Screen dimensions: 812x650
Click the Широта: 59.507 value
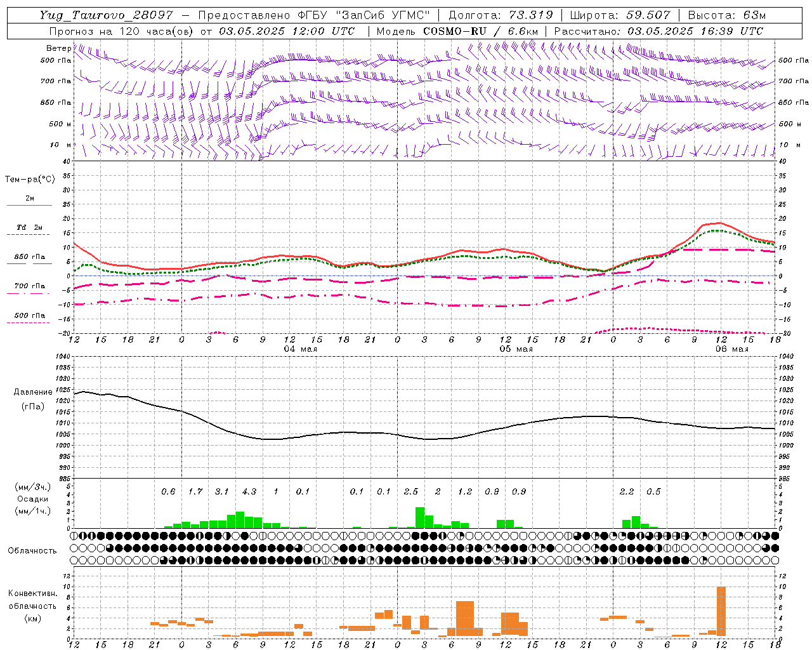pos(620,15)
